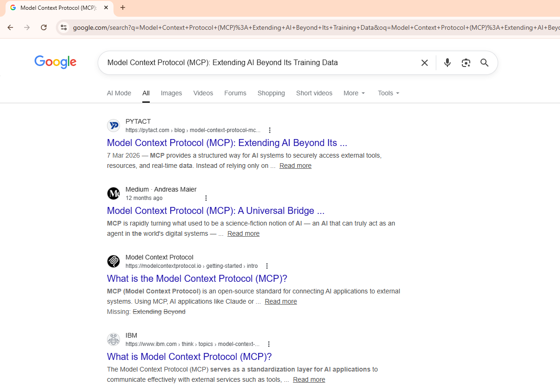The width and height of the screenshot is (560, 392).
Task: Clear the search box with X icon
Action: pos(424,63)
